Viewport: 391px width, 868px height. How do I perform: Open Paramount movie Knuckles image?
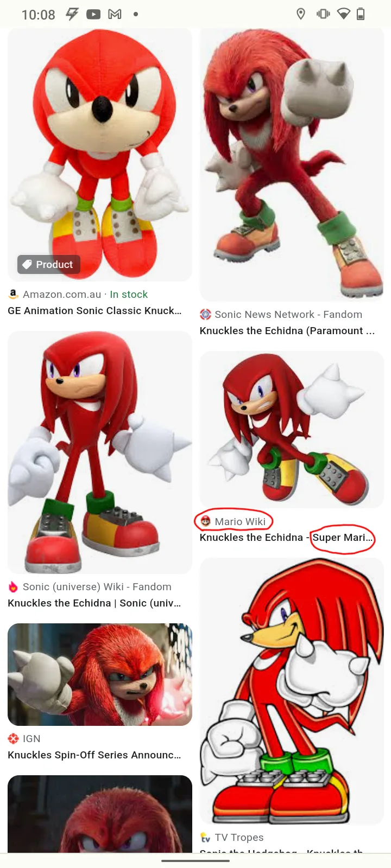tap(292, 165)
